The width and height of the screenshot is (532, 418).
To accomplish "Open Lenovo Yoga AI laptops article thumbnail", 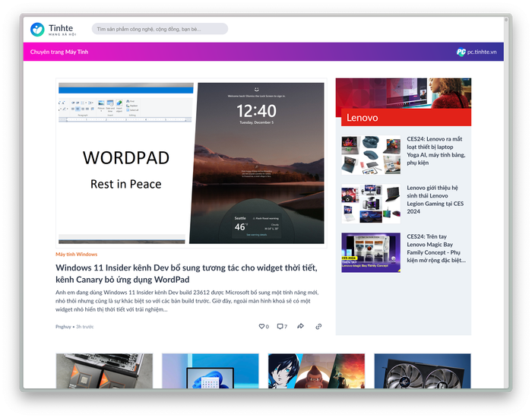I will click(x=371, y=155).
